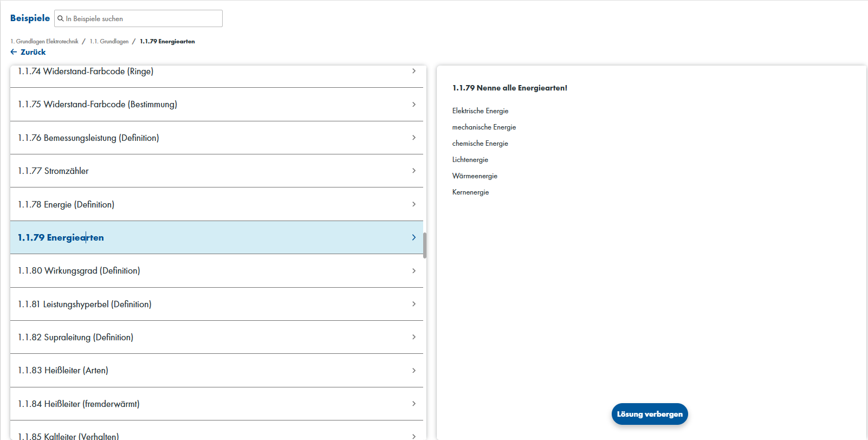The height and width of the screenshot is (440, 868).
Task: Open item 1.1.82 Supraleitung (Definition)
Action: coord(217,337)
